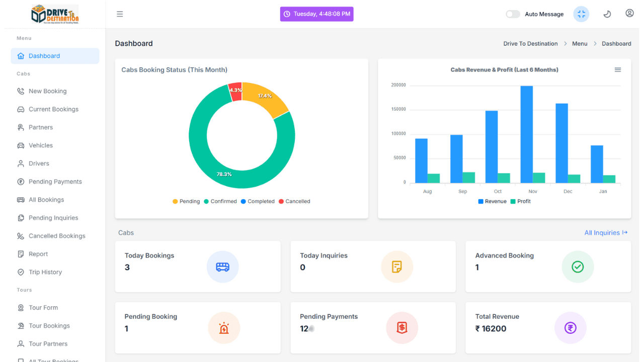Click the Advanced Booking checkmark icon
Image resolution: width=644 pixels, height=362 pixels.
tap(578, 267)
